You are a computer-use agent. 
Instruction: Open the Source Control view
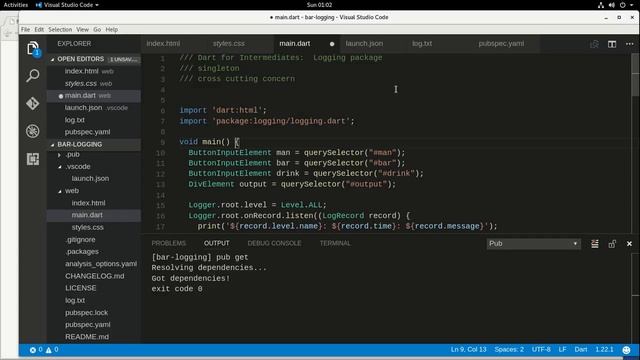click(x=33, y=103)
